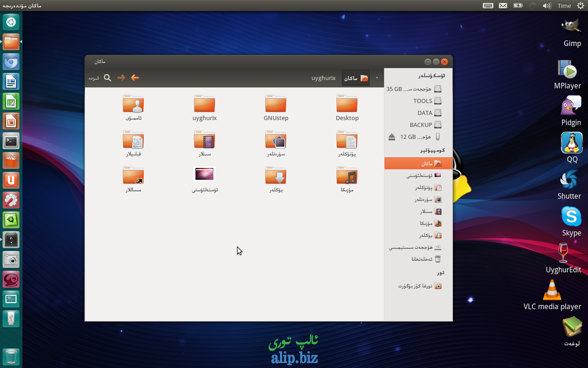Open the Gimp desktop shortcut

tap(572, 32)
